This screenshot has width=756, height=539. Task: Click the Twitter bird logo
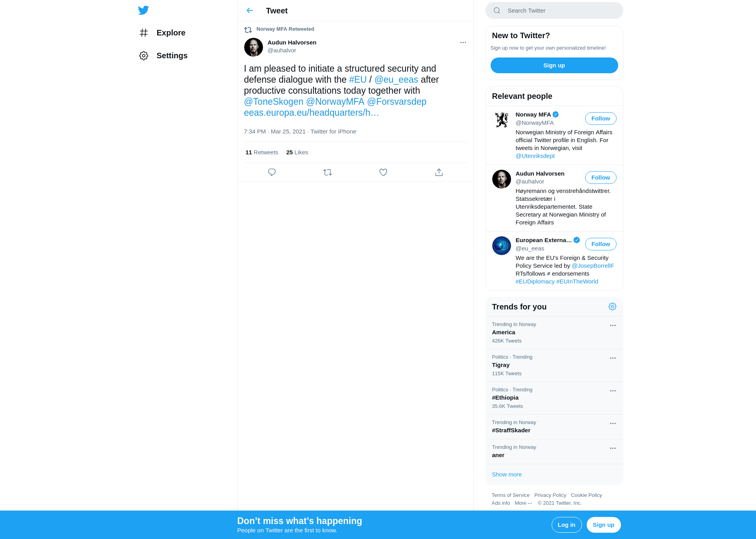pyautogui.click(x=143, y=10)
